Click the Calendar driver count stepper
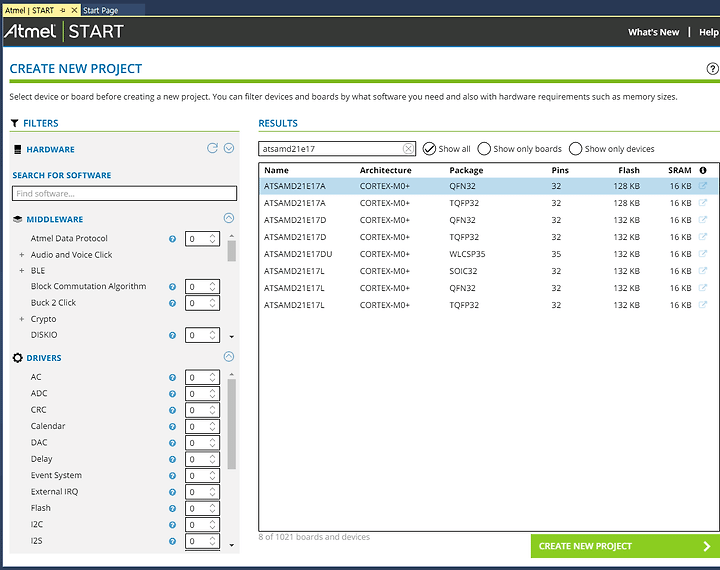 coord(202,427)
